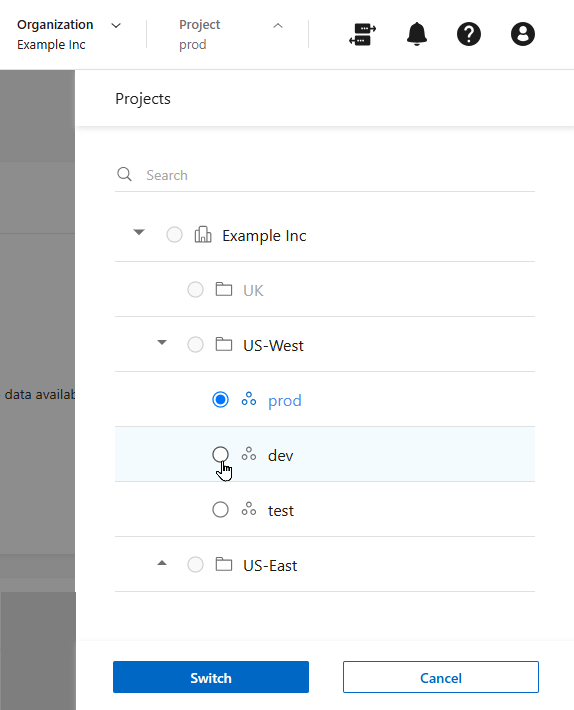Image resolution: width=574 pixels, height=710 pixels.
Task: Click the dev project cluster icon
Action: coord(249,454)
